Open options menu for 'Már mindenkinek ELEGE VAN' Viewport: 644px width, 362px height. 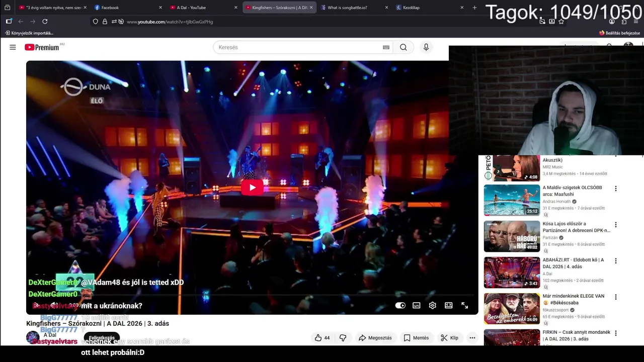[615, 297]
